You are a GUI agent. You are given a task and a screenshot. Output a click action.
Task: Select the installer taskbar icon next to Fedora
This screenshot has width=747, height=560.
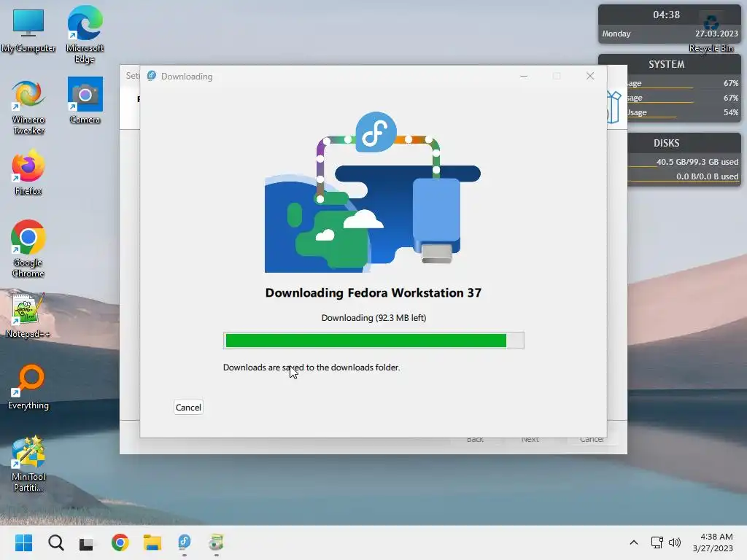[x=216, y=542]
